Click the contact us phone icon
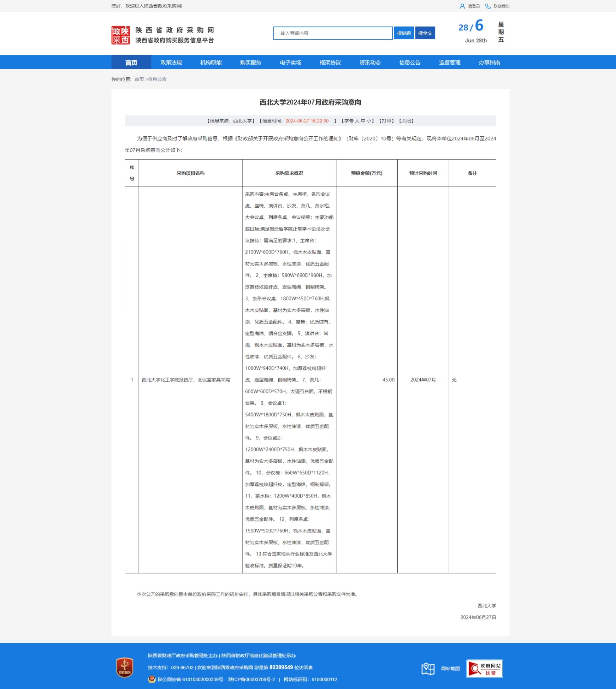The width and height of the screenshot is (616, 689). pyautogui.click(x=488, y=6)
